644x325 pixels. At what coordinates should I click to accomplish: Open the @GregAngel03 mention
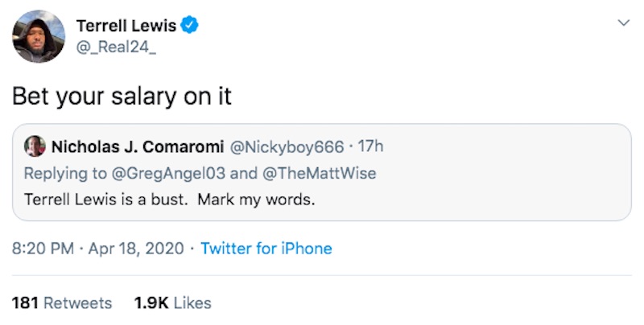point(168,173)
